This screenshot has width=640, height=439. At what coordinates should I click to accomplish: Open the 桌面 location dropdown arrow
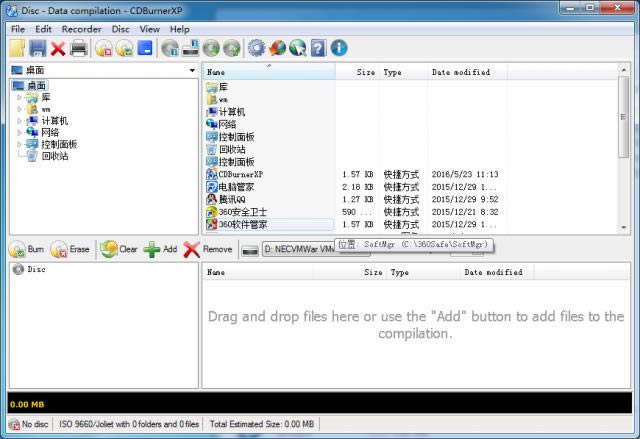pyautogui.click(x=192, y=70)
